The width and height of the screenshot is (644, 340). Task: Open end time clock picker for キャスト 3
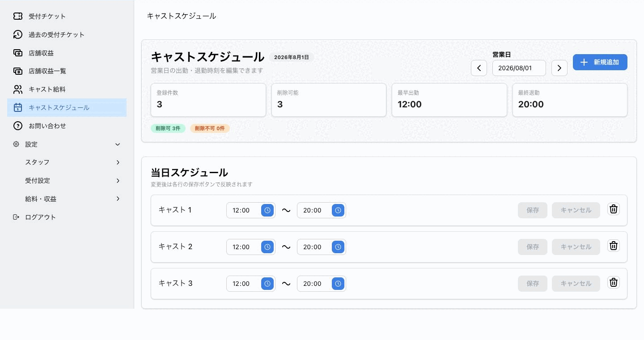[338, 284]
